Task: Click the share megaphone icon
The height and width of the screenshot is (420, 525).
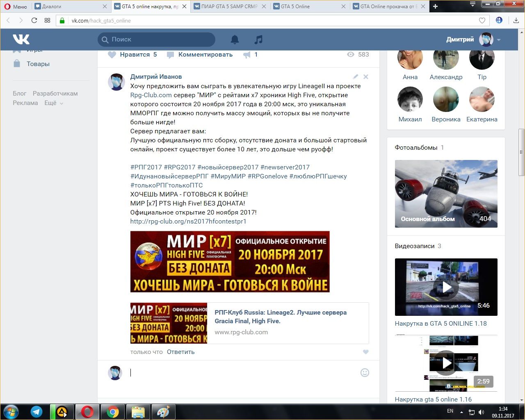Action: click(247, 55)
